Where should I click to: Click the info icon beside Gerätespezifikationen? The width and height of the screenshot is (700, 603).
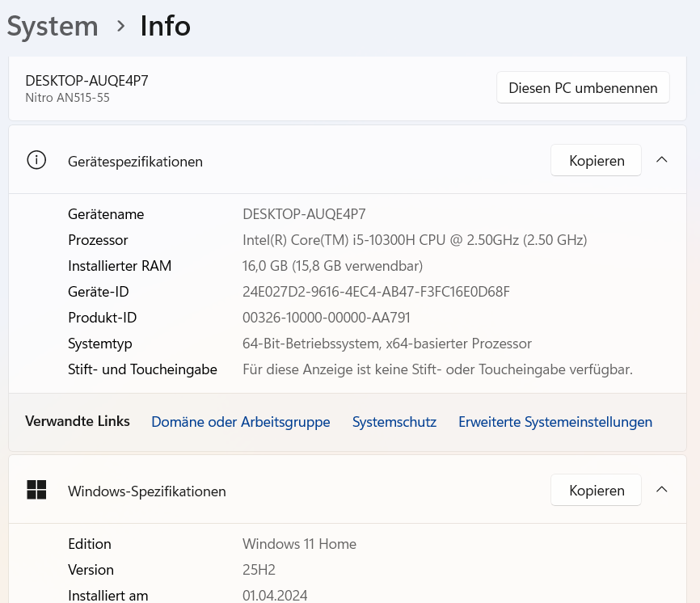[36, 160]
